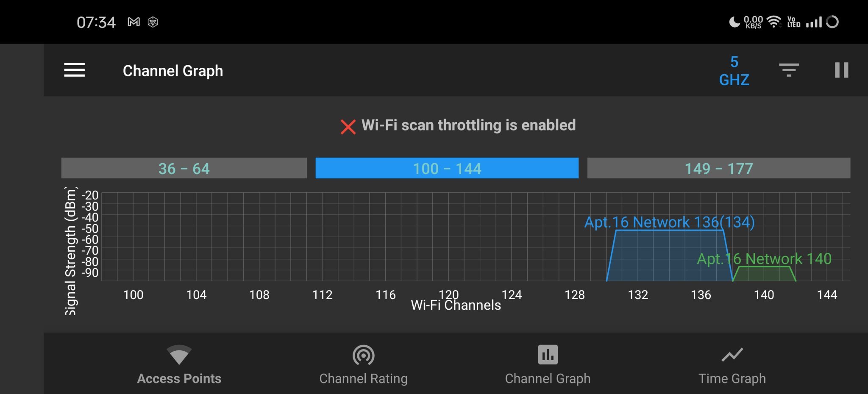Tap the red X throttling warning icon

(x=348, y=127)
